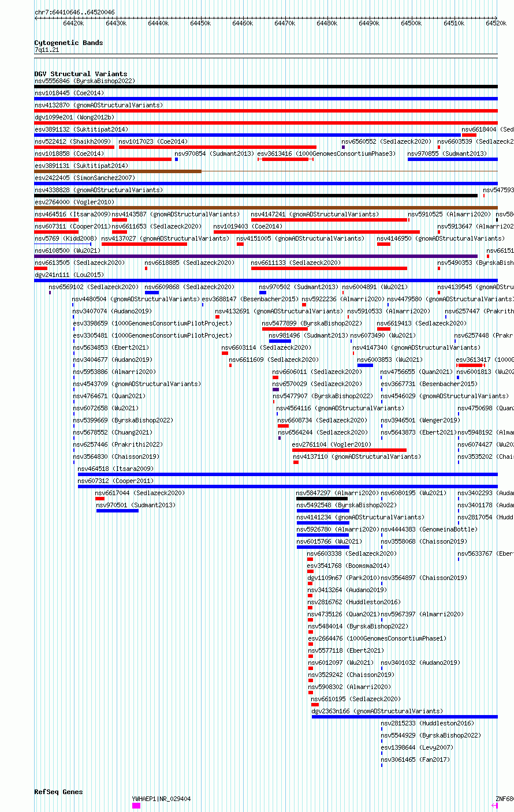Select the 7q11.21 band label
514x812 pixels.
click(47, 50)
